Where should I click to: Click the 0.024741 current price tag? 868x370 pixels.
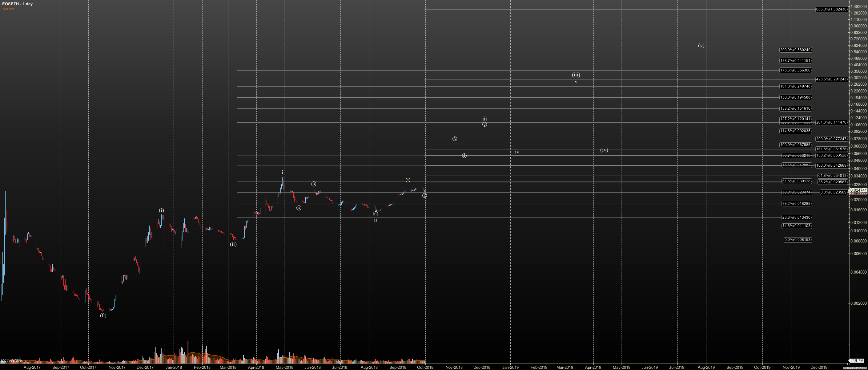click(x=858, y=190)
